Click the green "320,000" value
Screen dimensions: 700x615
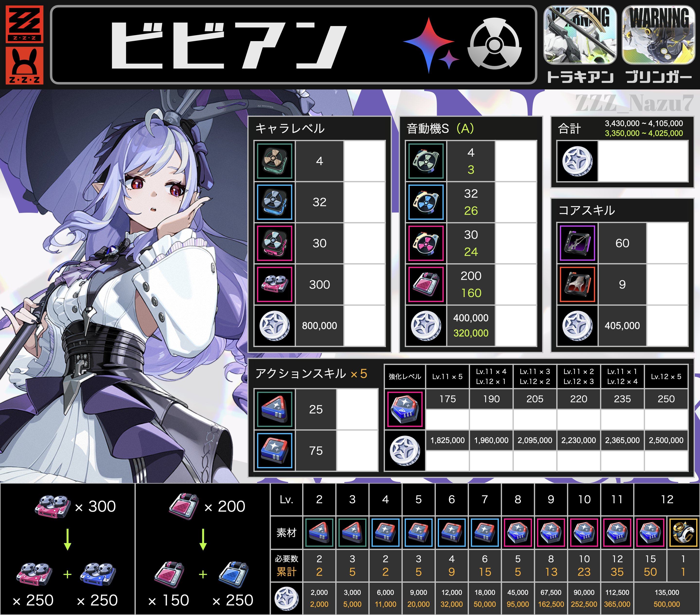471,333
